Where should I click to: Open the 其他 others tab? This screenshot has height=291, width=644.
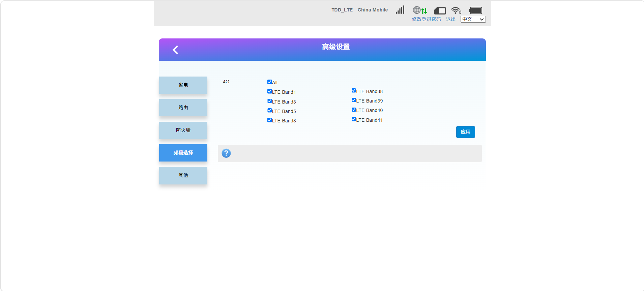[183, 175]
